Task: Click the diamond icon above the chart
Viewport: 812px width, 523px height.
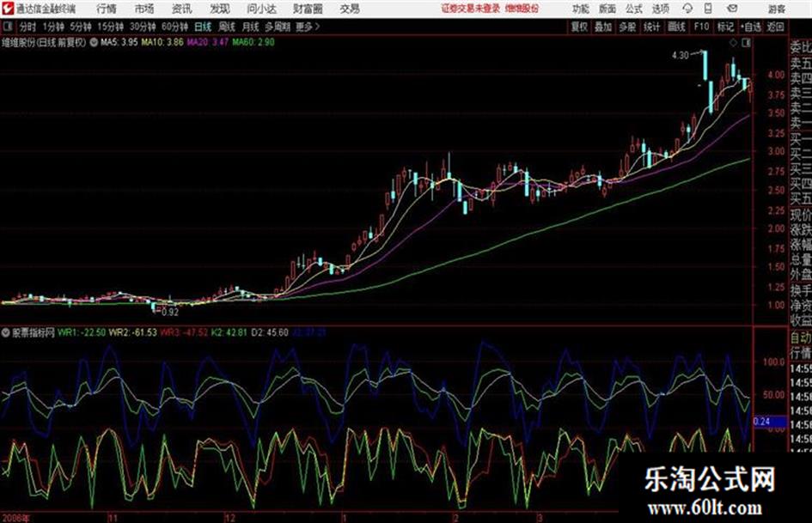Action: [x=733, y=43]
